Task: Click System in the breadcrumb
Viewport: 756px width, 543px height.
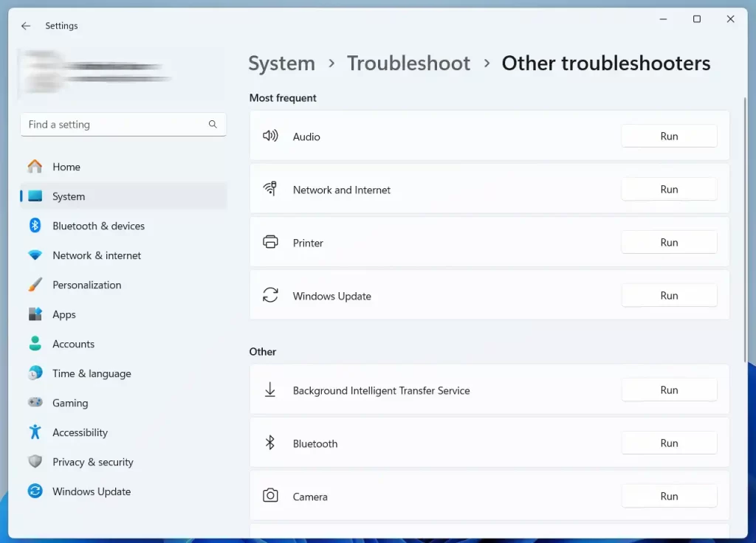Action: click(281, 63)
